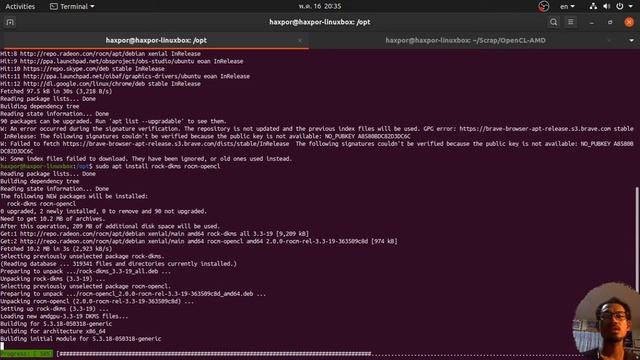Switch to the /opt terminal tab
The image size is (640, 360).
point(156,40)
